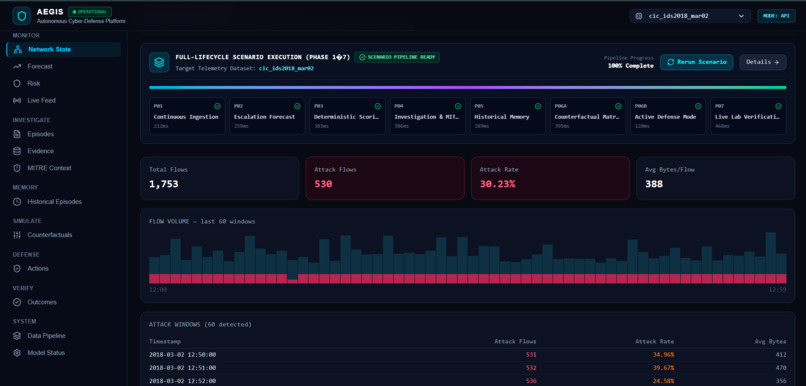Select the P01 Continuous Ingestion card
806x386 pixels.
[x=187, y=116]
